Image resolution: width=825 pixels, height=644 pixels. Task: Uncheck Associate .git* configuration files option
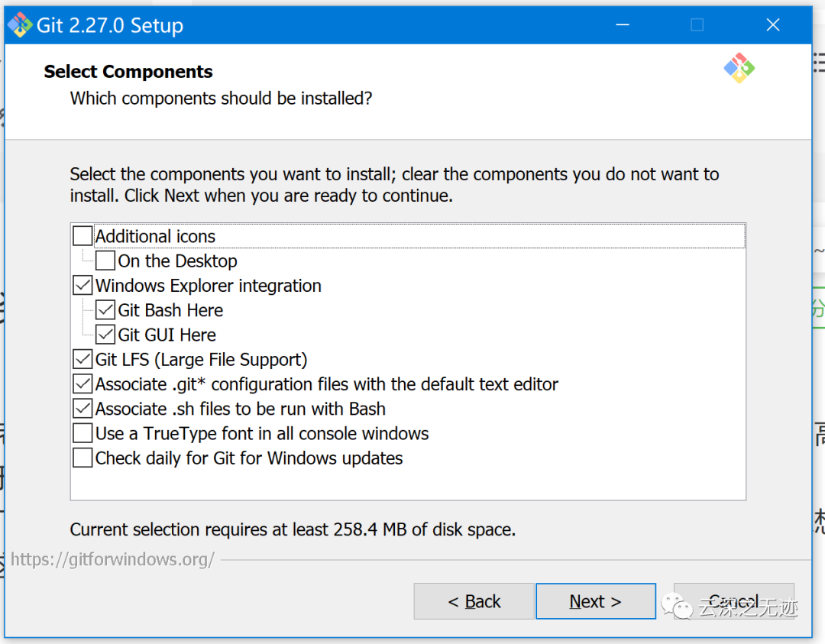[x=82, y=384]
